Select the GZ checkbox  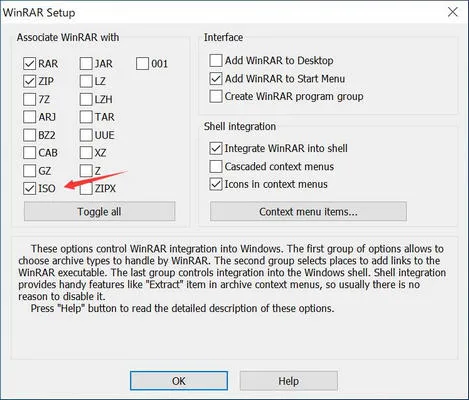30,171
